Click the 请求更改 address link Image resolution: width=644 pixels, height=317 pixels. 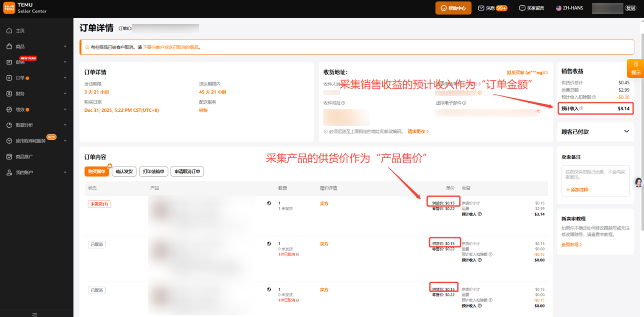point(418,132)
